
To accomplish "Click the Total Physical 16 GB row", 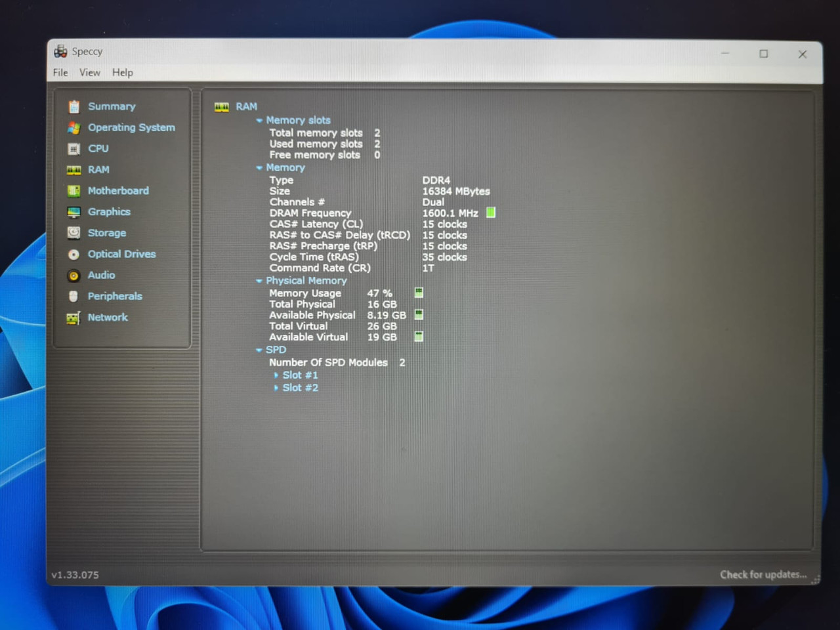I will [x=333, y=304].
